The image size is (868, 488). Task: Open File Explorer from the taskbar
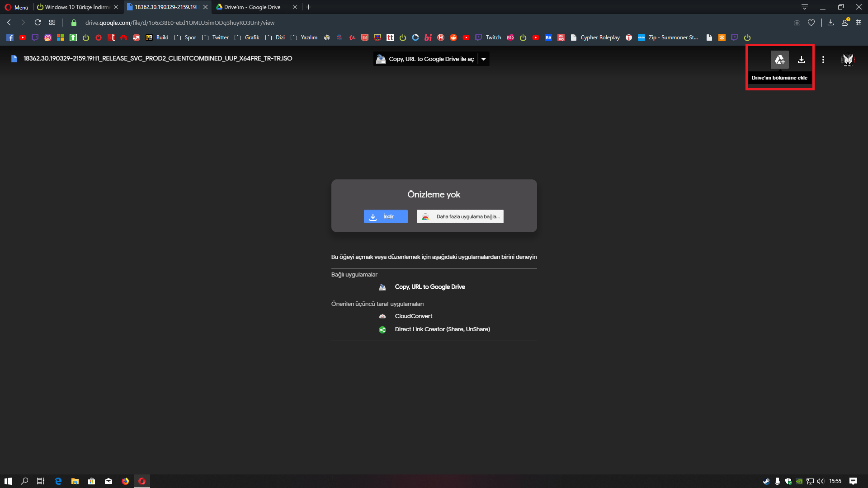coord(75,481)
